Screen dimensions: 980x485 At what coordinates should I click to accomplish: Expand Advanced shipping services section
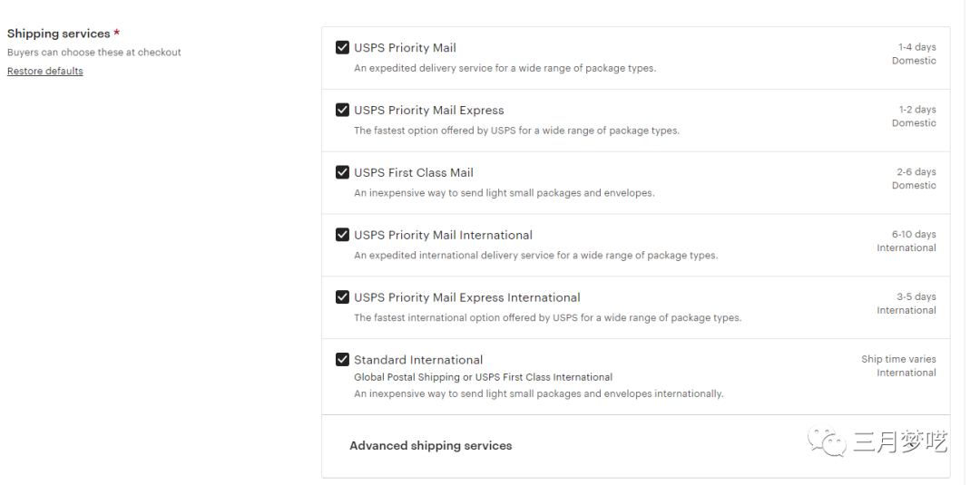click(x=431, y=446)
